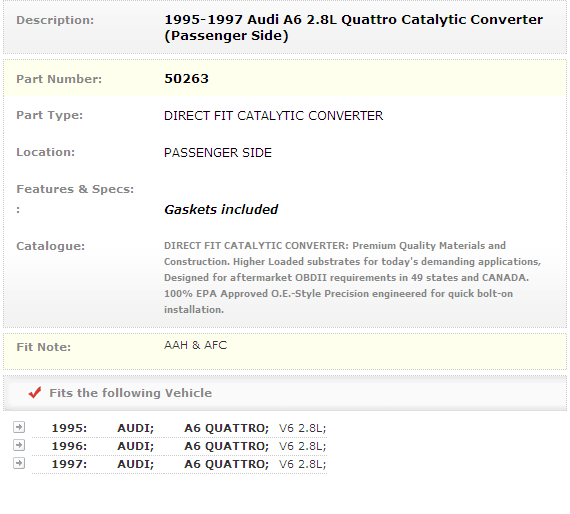The image size is (570, 514).
Task: Click V6 2.8L in the 1997 row
Action: [302, 464]
